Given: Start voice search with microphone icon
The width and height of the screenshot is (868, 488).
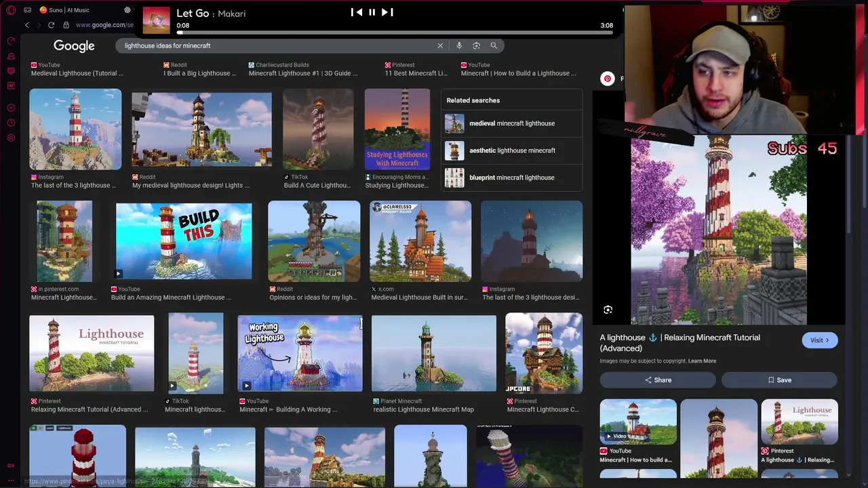Looking at the screenshot, I should (x=459, y=45).
